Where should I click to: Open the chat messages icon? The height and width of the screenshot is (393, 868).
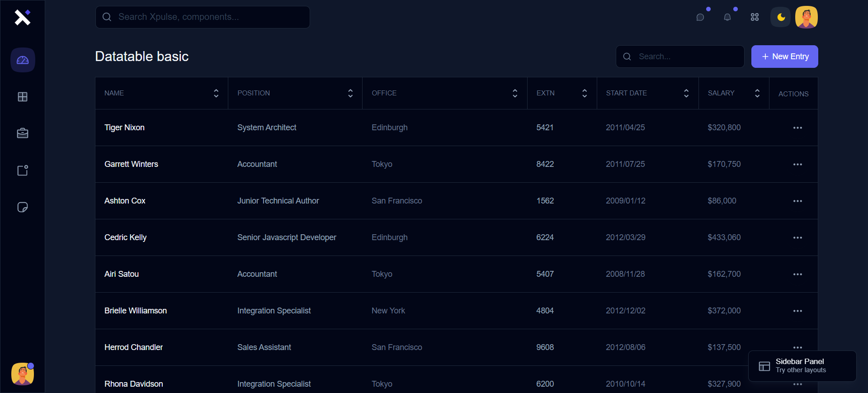click(x=700, y=17)
